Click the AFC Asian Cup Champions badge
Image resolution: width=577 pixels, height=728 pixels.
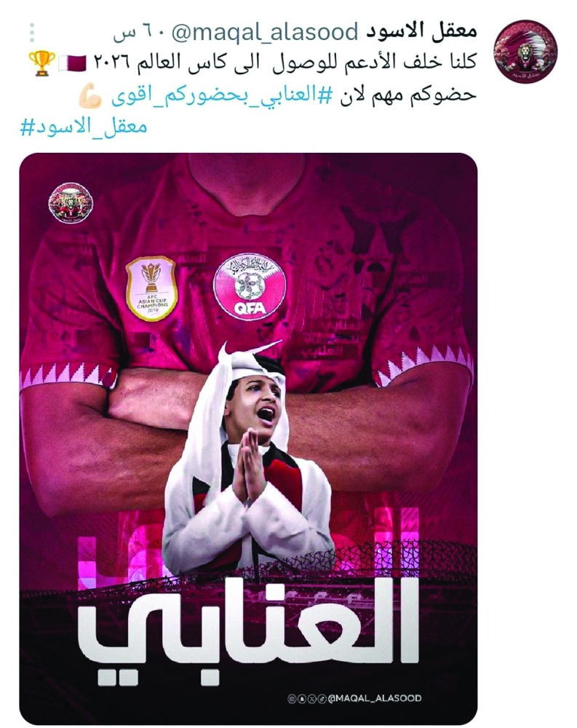(151, 288)
